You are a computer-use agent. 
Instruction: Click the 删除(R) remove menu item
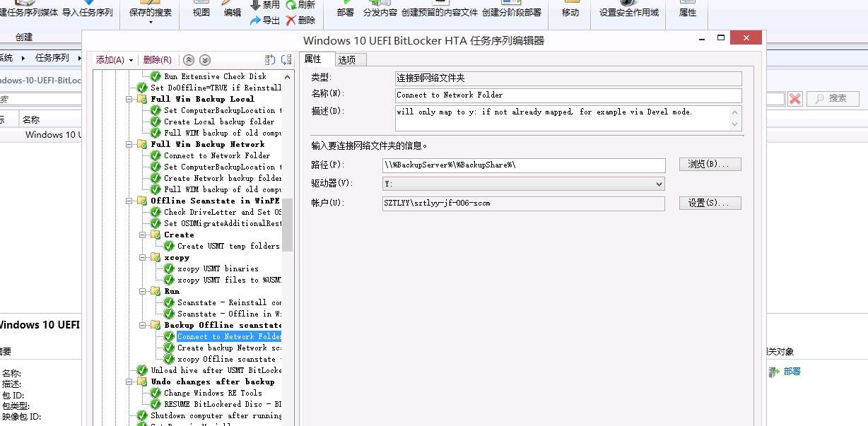click(157, 60)
